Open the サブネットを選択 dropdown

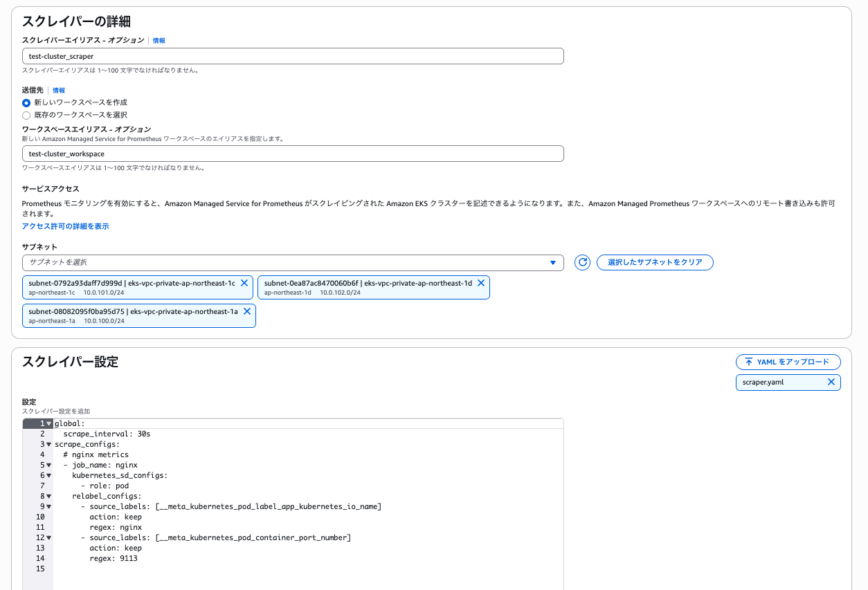click(x=292, y=263)
